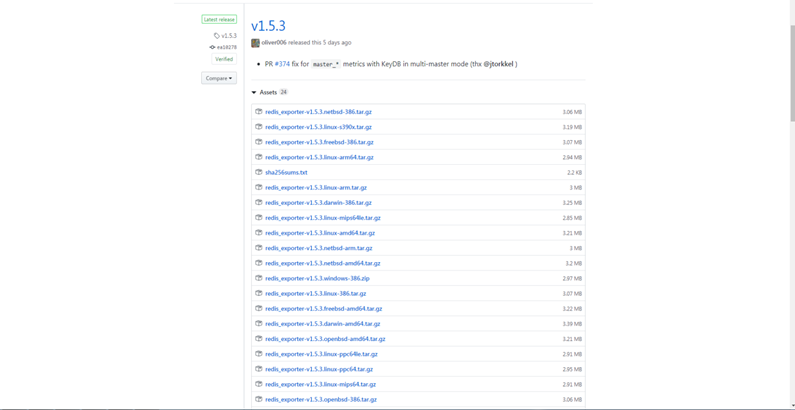Download redis_exporter-v1.5.3.netbsd-386.tar.gz
This screenshot has height=410, width=795.
point(318,111)
